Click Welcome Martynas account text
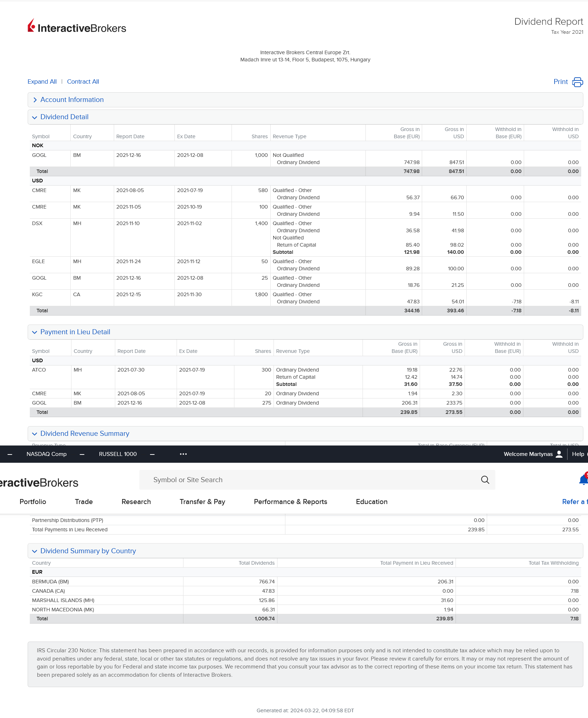The image size is (588, 718). [x=528, y=454]
